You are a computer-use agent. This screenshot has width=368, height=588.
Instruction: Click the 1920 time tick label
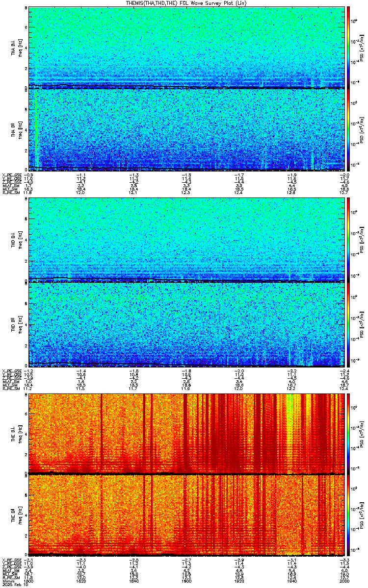click(x=238, y=581)
